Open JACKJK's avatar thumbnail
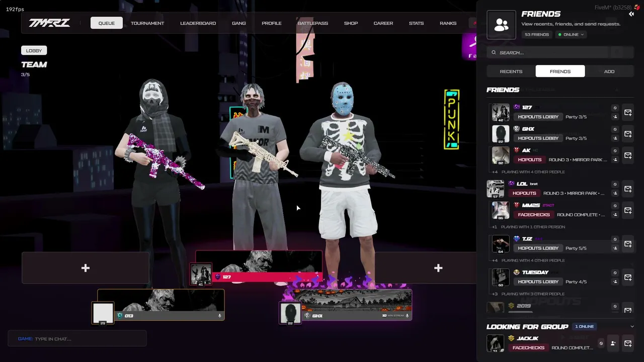This screenshot has height=362, width=644. point(496,343)
